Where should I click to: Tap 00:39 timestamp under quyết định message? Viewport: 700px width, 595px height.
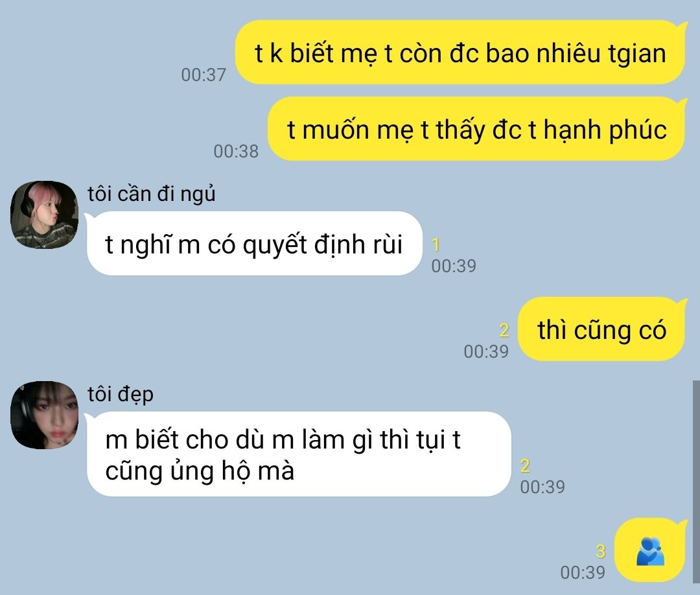coord(454,266)
